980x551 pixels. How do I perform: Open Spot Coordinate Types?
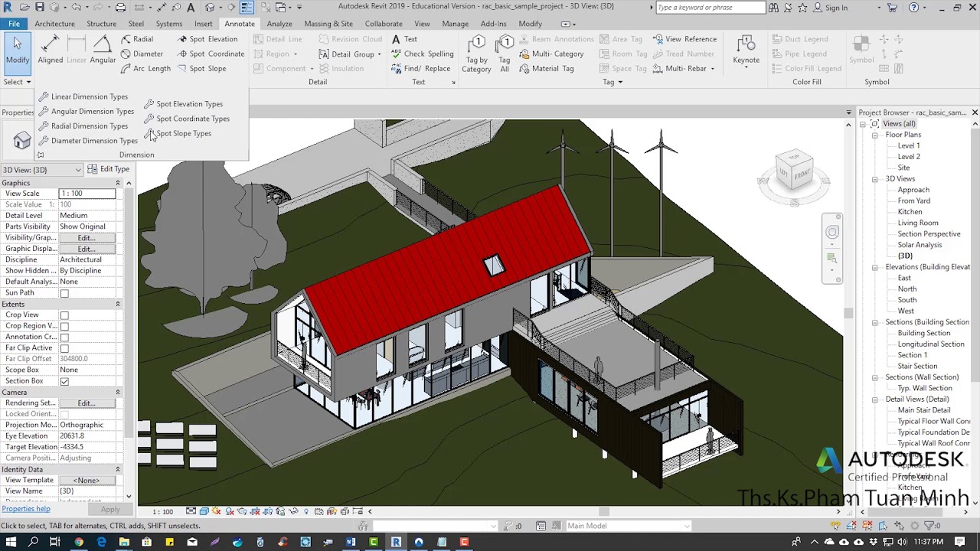click(187, 119)
